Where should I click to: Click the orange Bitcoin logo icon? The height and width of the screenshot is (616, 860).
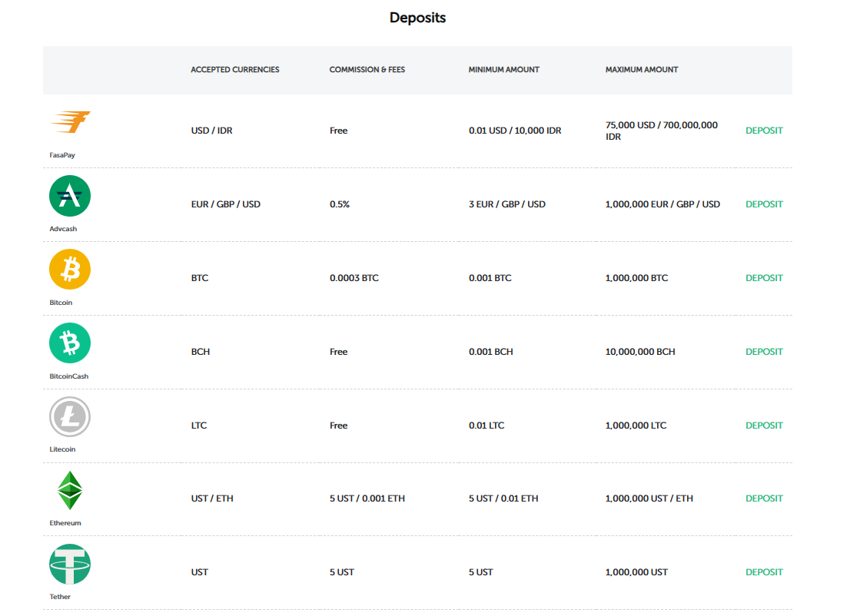tap(70, 270)
